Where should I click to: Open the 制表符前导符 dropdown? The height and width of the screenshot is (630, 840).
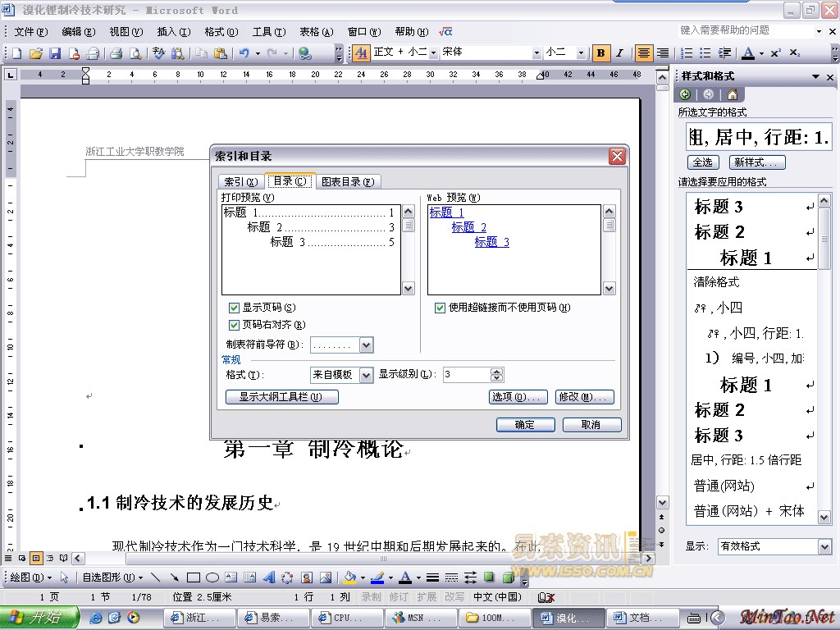click(366, 345)
